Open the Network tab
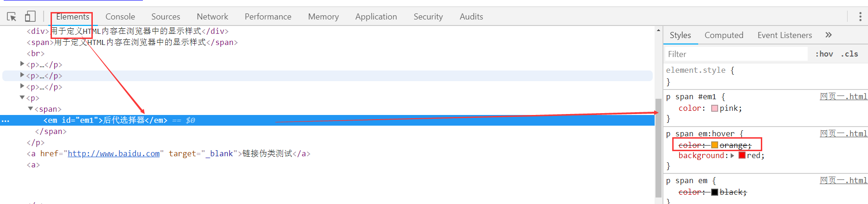Screen dimensions: 868x204 (x=212, y=17)
